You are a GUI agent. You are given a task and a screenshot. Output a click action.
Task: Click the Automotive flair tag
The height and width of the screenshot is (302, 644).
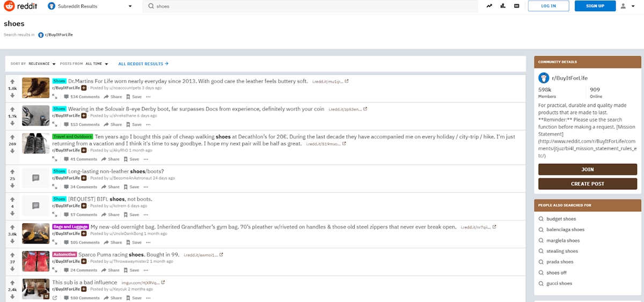click(64, 254)
